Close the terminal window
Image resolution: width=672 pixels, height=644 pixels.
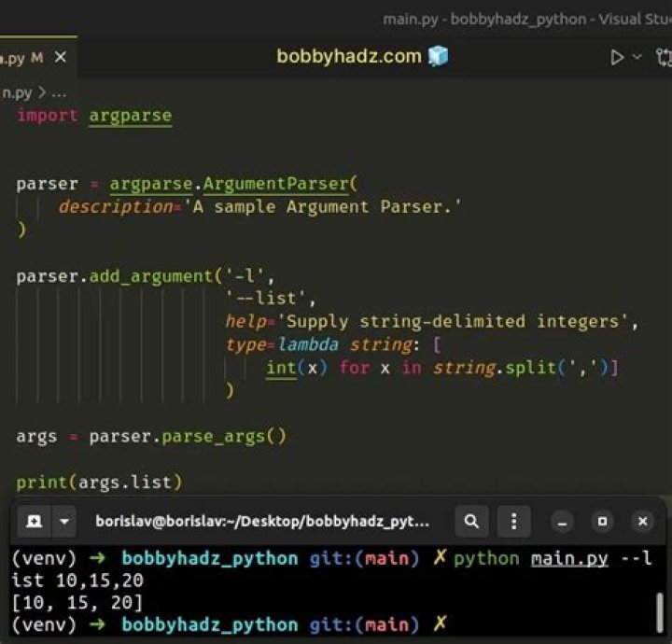642,522
